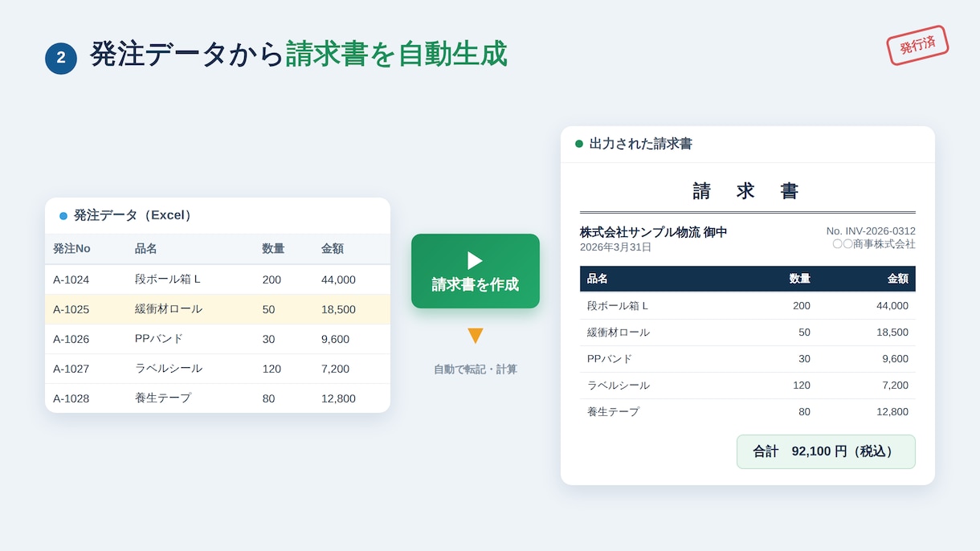This screenshot has height=551, width=980.
Task: Select order number A-1025 in highlighted row
Action: [x=71, y=309]
